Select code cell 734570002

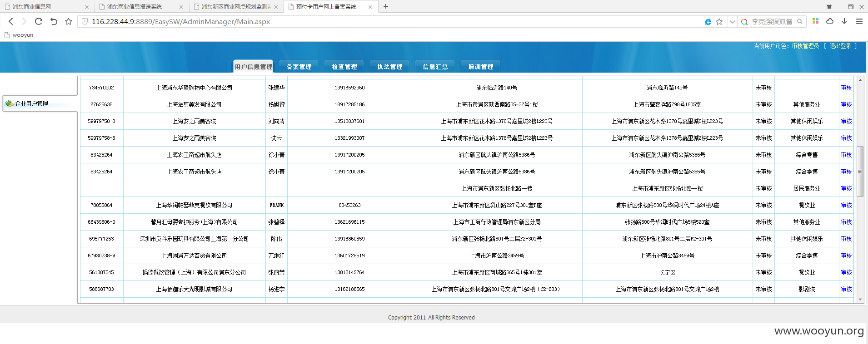tap(101, 88)
